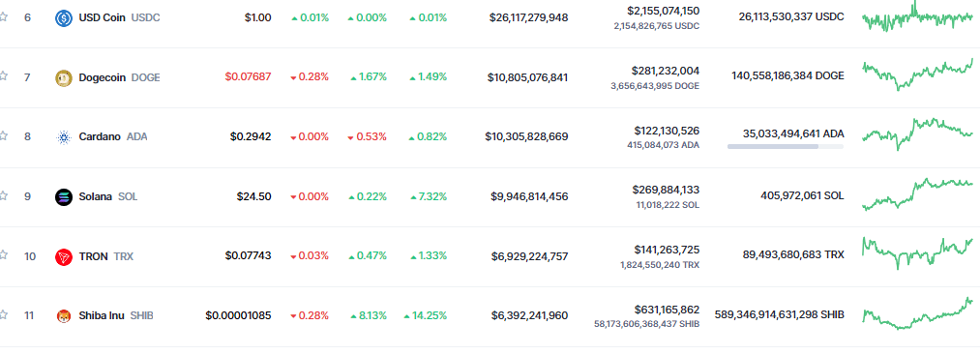Open Shiba Inu 7-day sparkline chart
980x355 pixels.
click(917, 313)
